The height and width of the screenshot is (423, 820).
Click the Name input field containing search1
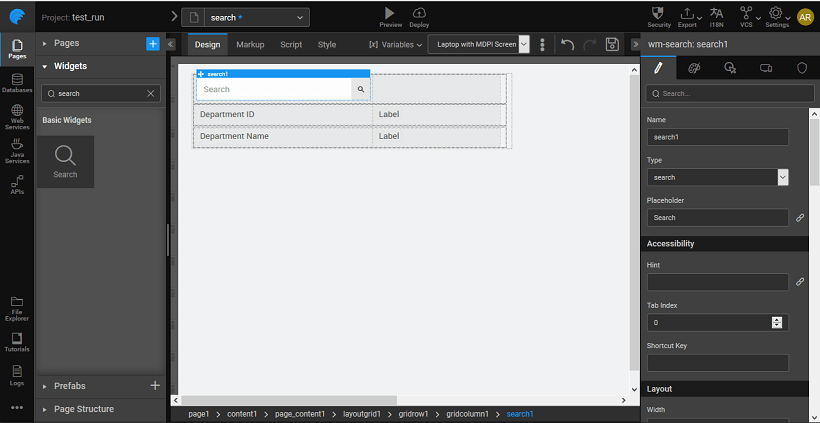click(717, 137)
